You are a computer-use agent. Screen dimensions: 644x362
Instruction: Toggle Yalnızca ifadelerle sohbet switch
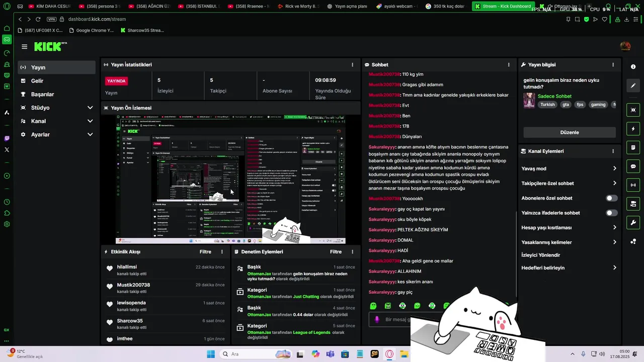click(x=611, y=213)
